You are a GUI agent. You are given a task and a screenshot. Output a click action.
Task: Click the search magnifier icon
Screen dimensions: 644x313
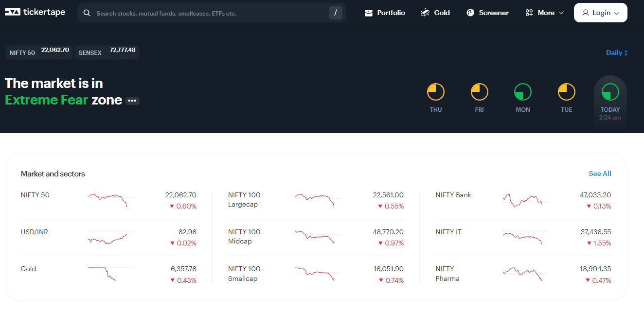87,13
